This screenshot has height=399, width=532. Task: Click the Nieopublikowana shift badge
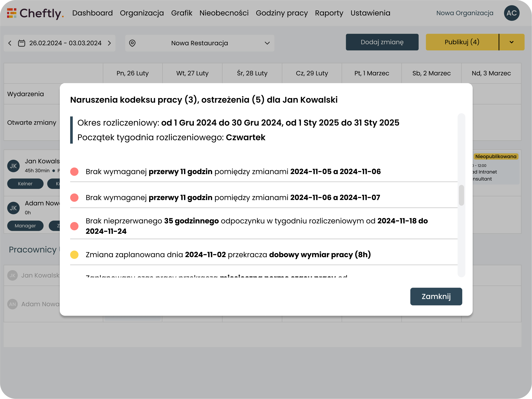tap(496, 157)
